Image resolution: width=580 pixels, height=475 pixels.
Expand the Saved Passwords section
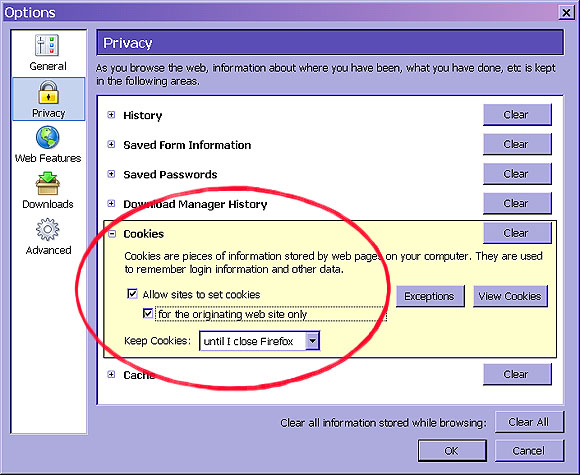tap(111, 174)
